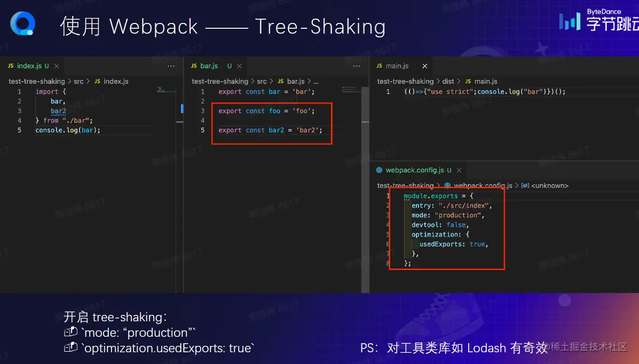
Task: Click the JS file icon on the main.js tab
Action: pyautogui.click(x=380, y=66)
